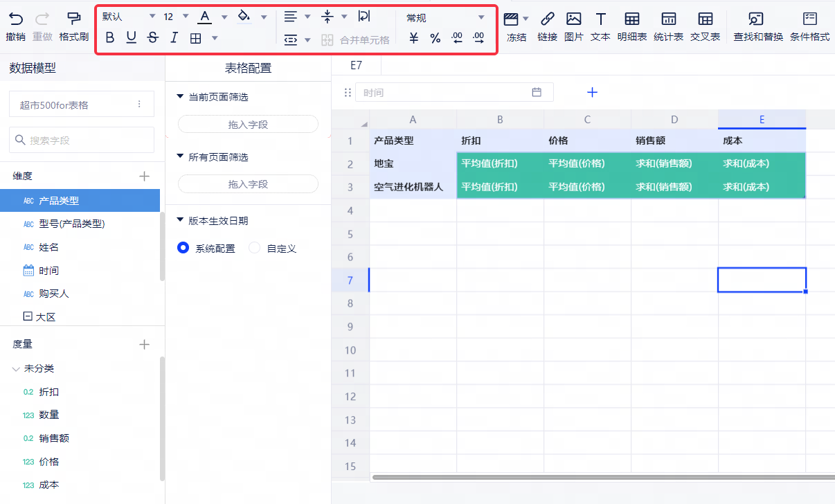Click the 撤销 undo button
The width and height of the screenshot is (835, 504).
tap(15, 25)
